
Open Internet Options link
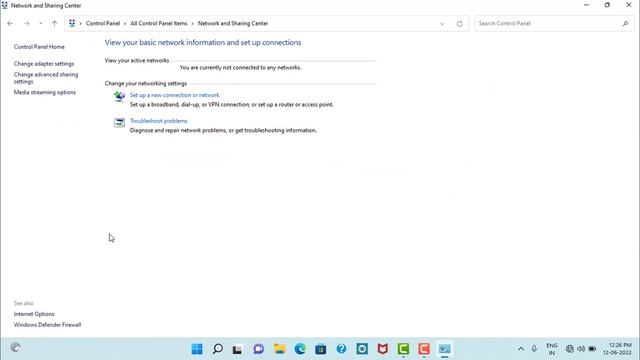point(34,314)
